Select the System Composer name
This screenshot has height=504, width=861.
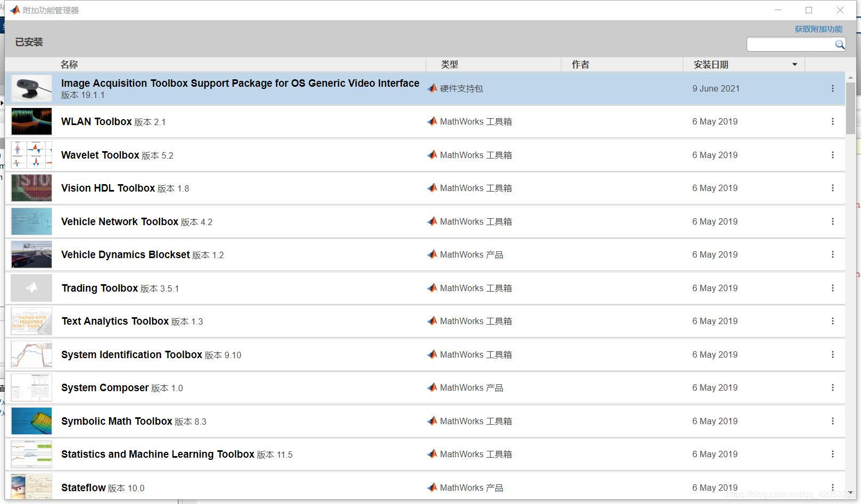point(105,387)
